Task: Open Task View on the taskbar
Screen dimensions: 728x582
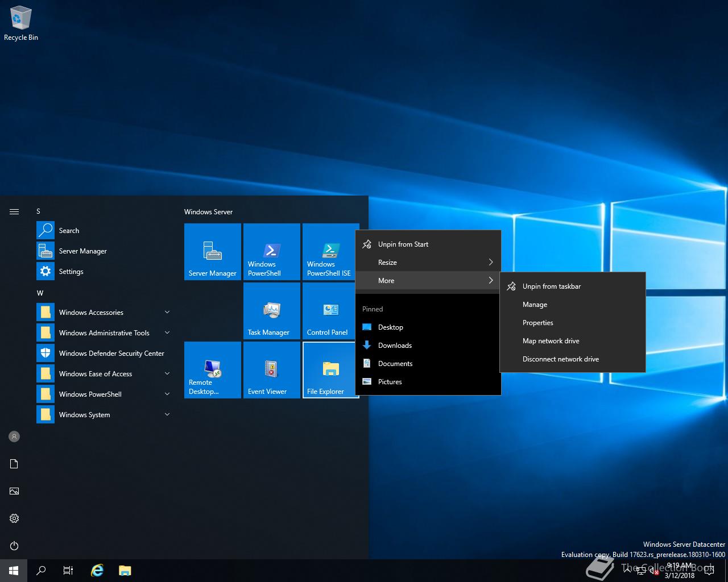Action: [68, 571]
